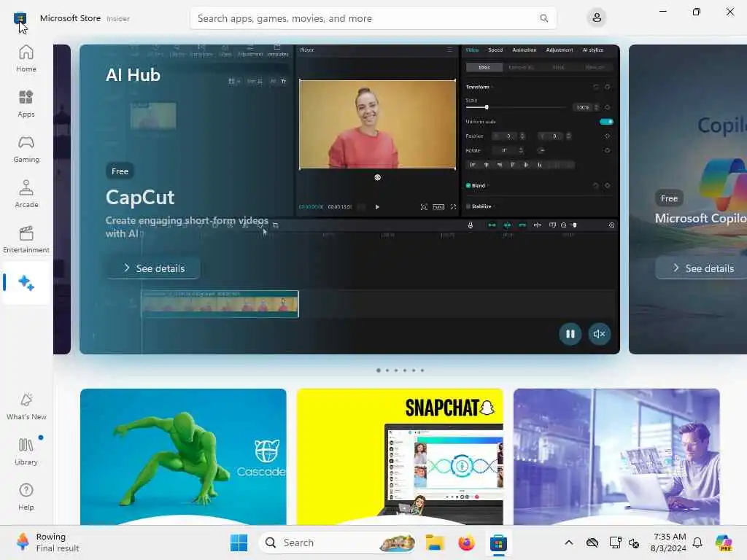Click the search magnifier icon
The height and width of the screenshot is (560, 747).
coord(543,18)
